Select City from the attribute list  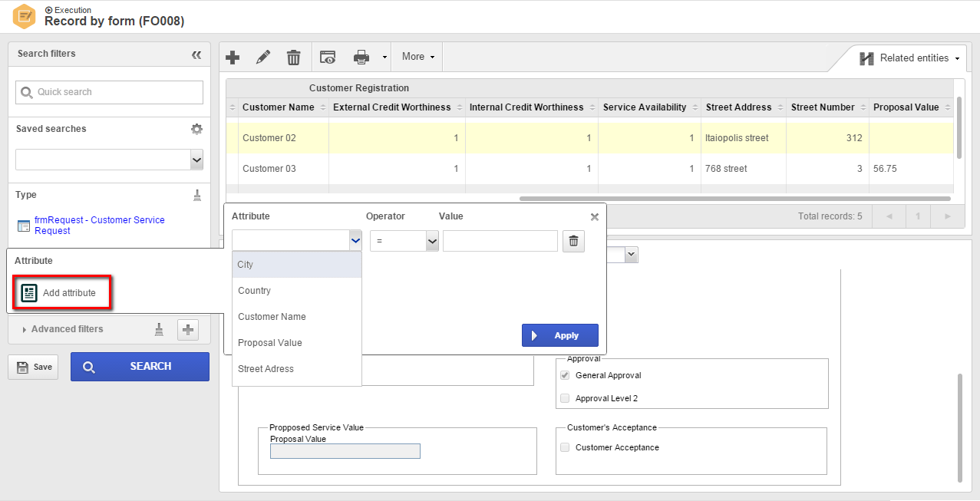tap(297, 265)
